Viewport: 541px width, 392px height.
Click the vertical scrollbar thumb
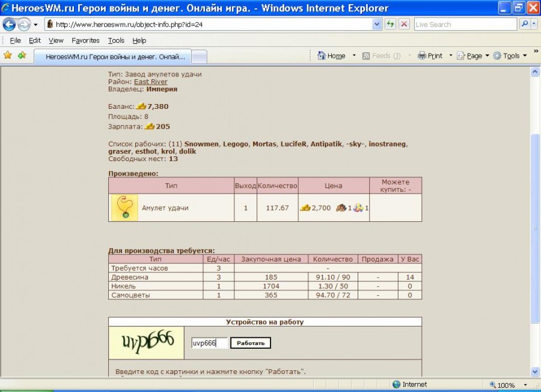click(x=535, y=228)
